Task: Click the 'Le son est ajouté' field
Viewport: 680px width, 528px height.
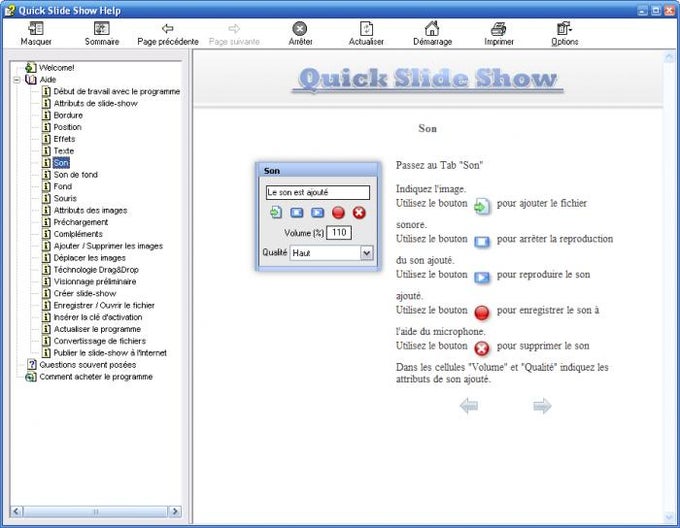Action: (x=317, y=192)
